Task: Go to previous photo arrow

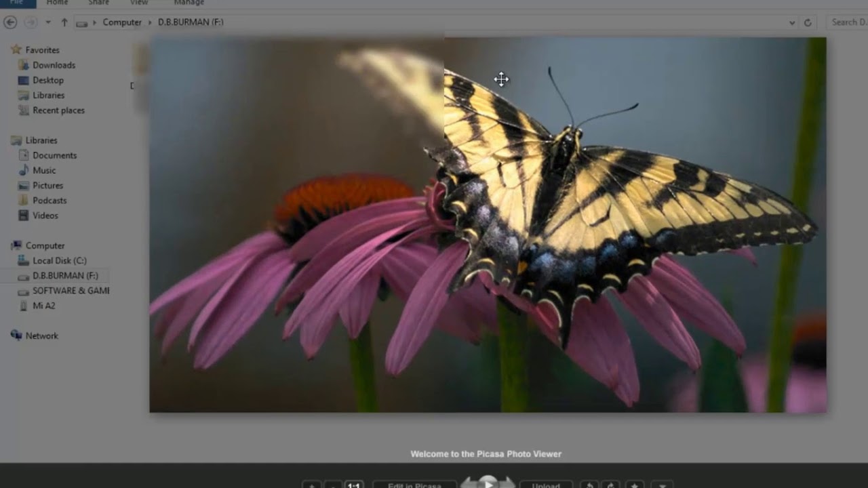Action: 469,483
